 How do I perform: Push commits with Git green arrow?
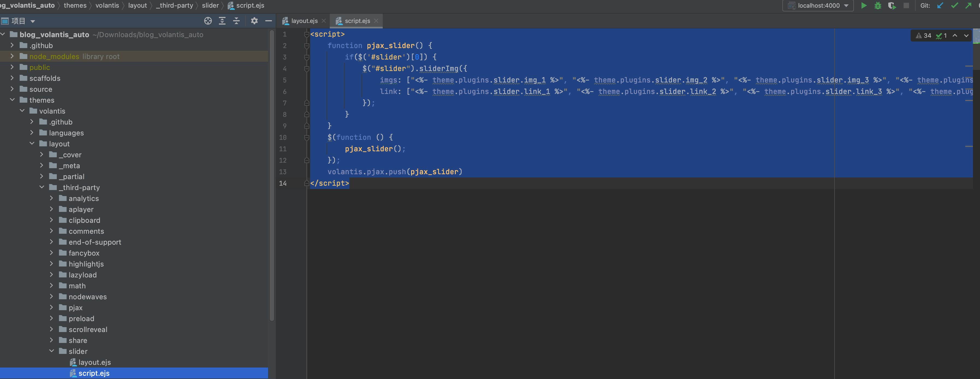coord(969,6)
